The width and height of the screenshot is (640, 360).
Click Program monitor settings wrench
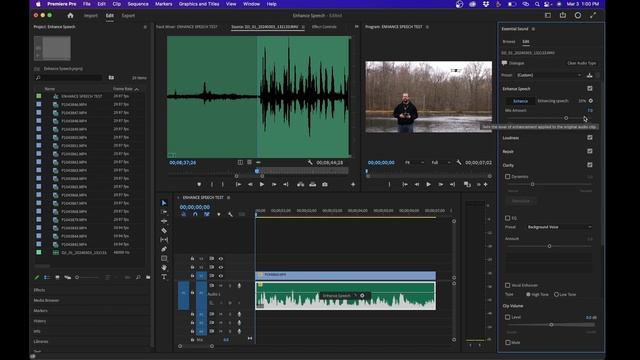coord(459,162)
